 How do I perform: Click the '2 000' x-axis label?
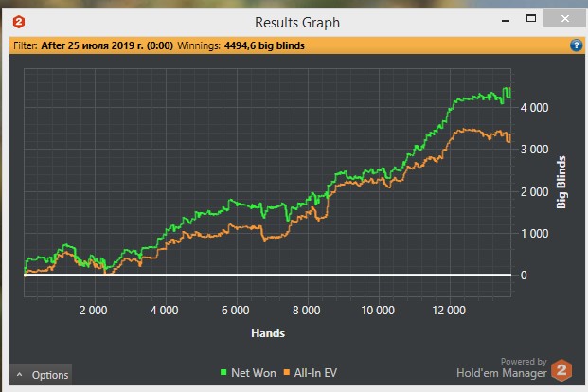94,311
